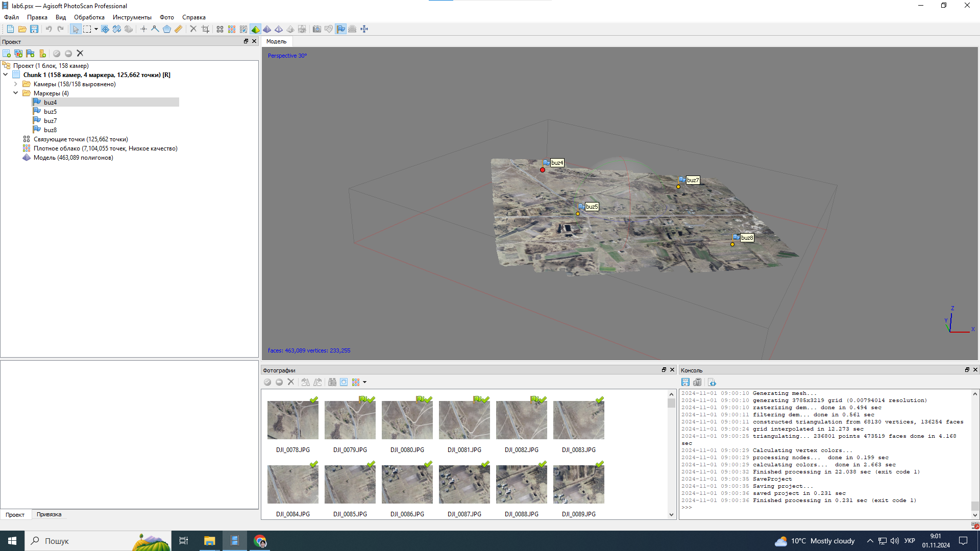This screenshot has height=551, width=980.
Task: Expand the Камеры folder
Action: point(16,84)
